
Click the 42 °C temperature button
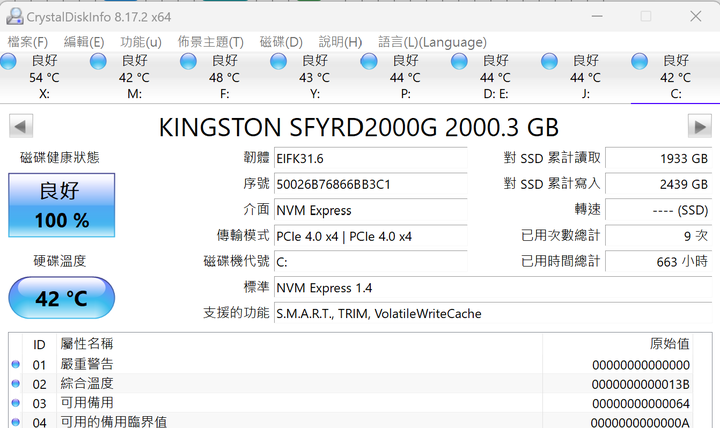pyautogui.click(x=62, y=298)
